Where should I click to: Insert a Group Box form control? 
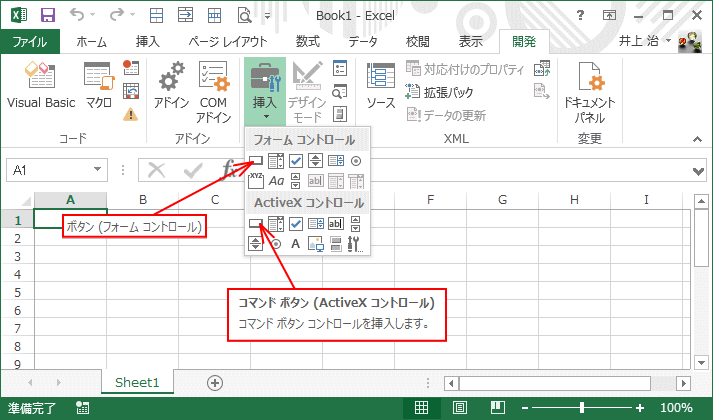click(x=256, y=181)
